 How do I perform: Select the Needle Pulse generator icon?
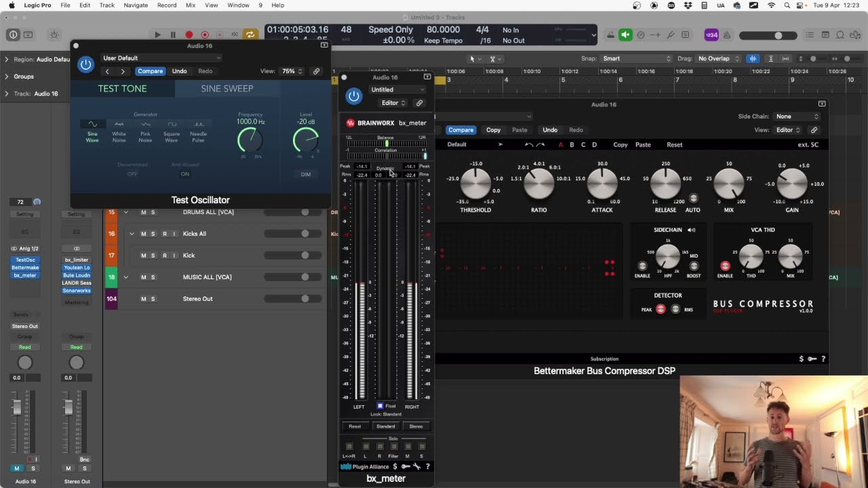198,124
